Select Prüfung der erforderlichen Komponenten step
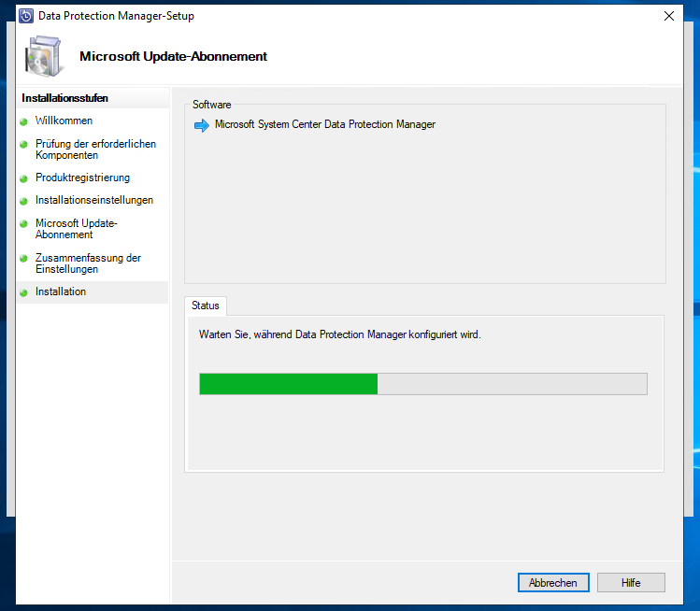 click(x=95, y=149)
